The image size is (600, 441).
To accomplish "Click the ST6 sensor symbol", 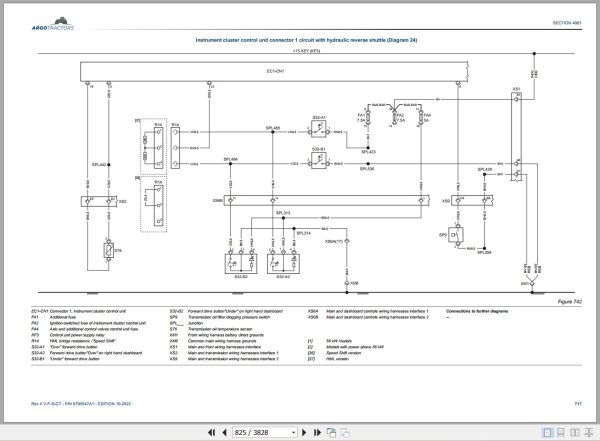I will tap(109, 251).
